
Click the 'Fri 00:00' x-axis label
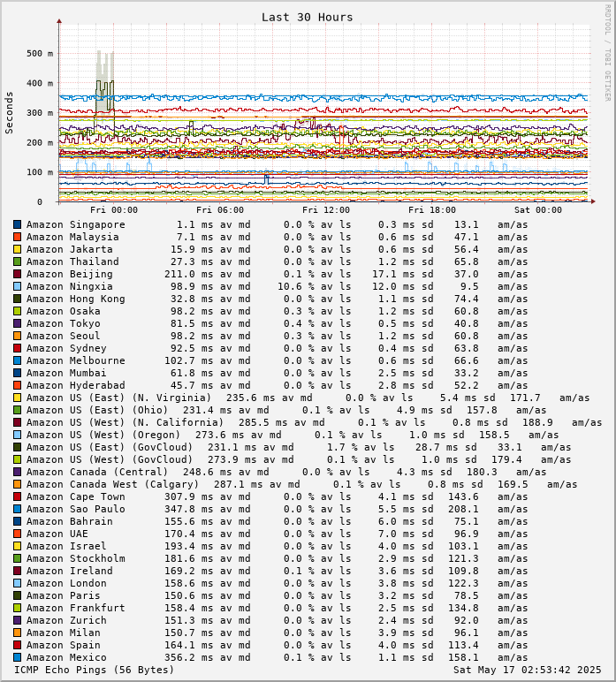tap(114, 210)
